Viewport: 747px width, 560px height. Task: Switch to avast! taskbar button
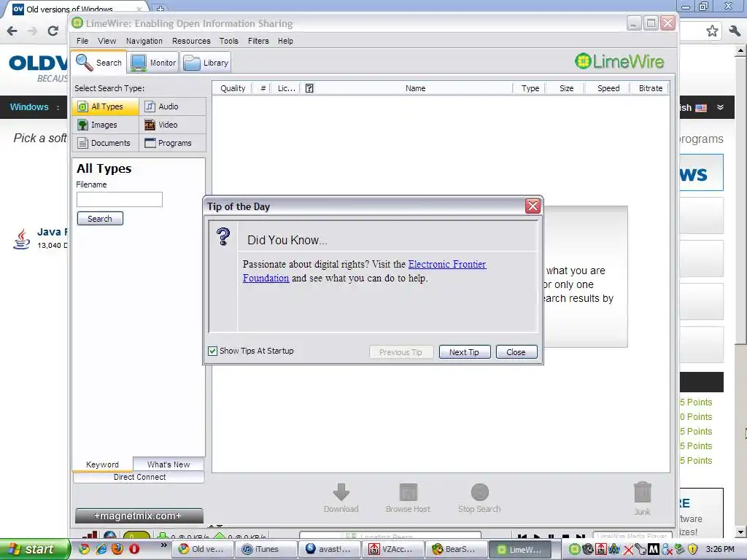(330, 549)
